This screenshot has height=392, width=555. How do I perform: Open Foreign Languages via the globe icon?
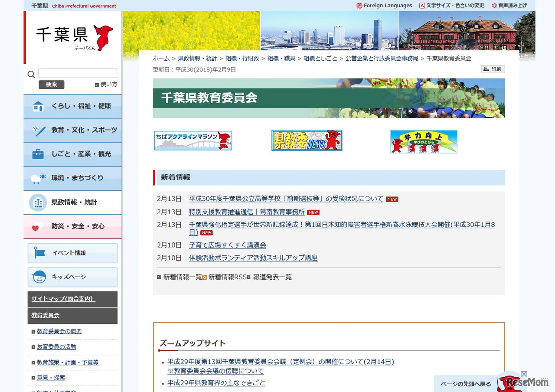[359, 6]
